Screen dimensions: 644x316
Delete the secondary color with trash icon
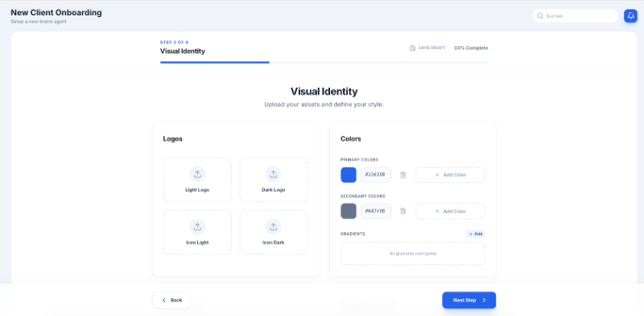(403, 211)
